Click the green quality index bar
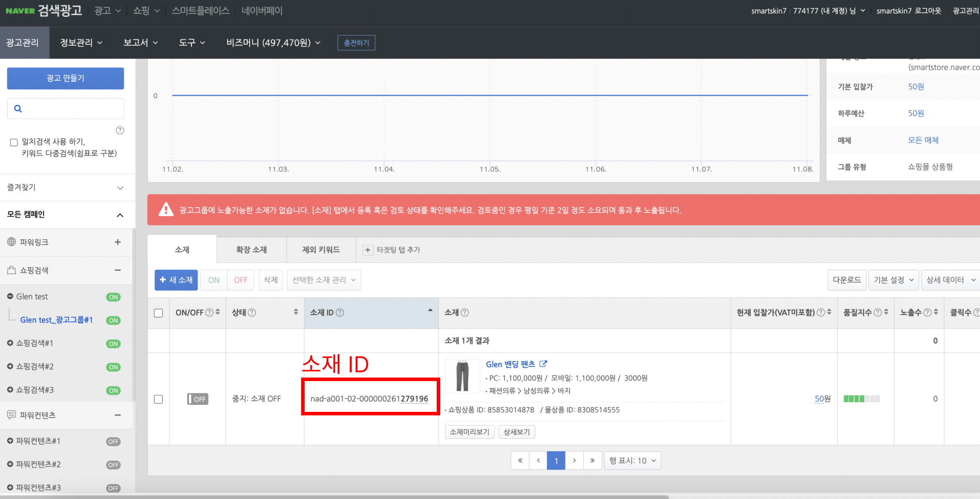 pos(861,399)
